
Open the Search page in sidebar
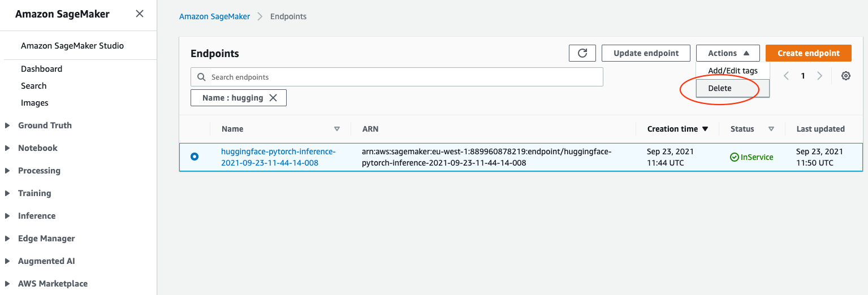coord(33,86)
